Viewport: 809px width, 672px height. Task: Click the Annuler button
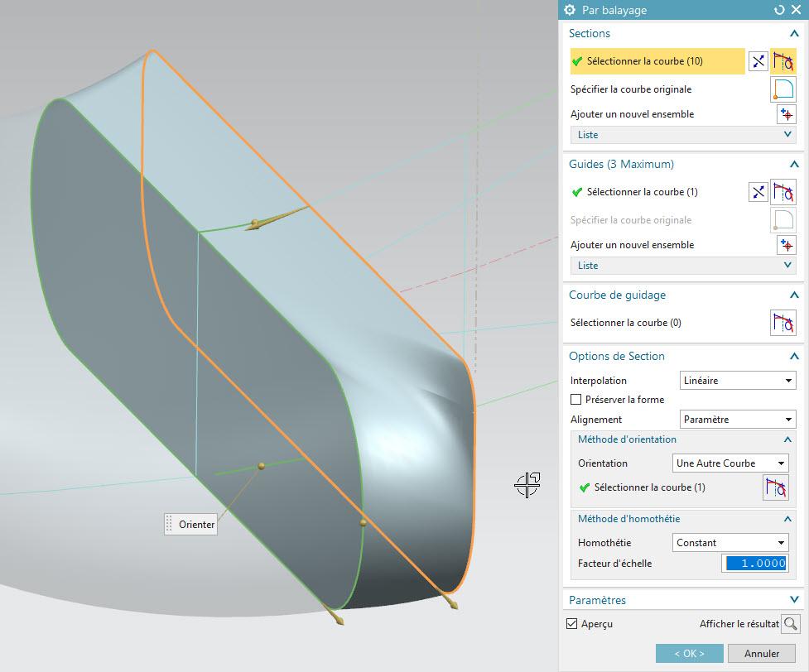[762, 654]
